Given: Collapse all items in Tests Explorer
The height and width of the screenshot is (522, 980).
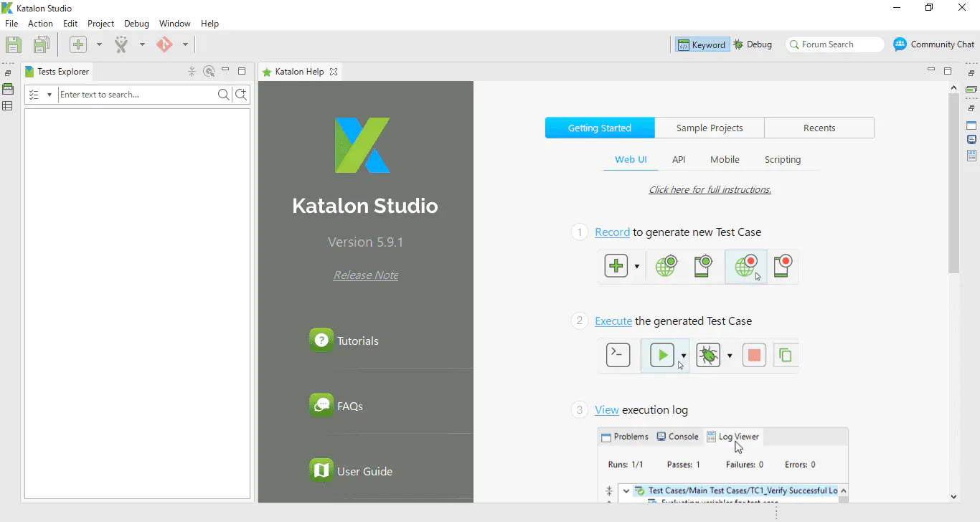Looking at the screenshot, I should pos(192,71).
